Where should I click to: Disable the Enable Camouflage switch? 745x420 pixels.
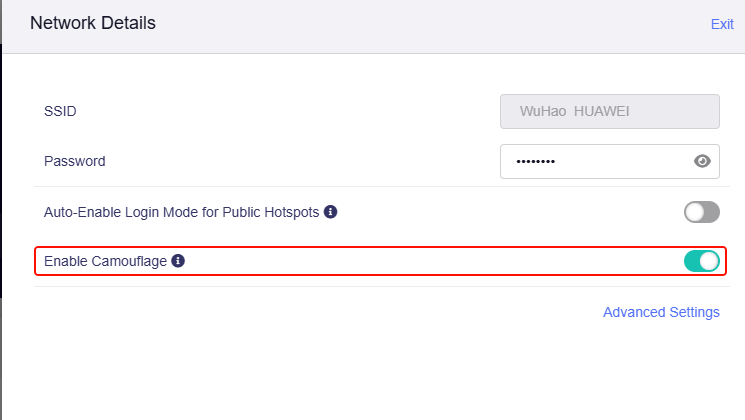pos(701,261)
